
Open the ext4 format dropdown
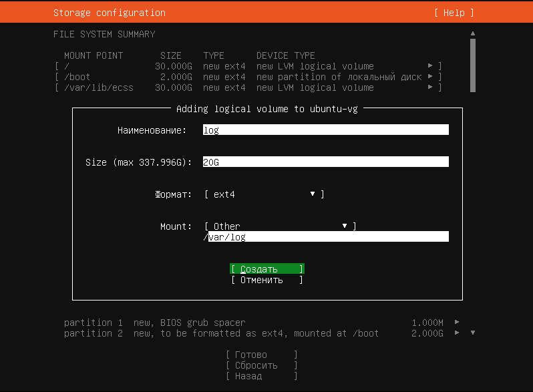(x=264, y=194)
